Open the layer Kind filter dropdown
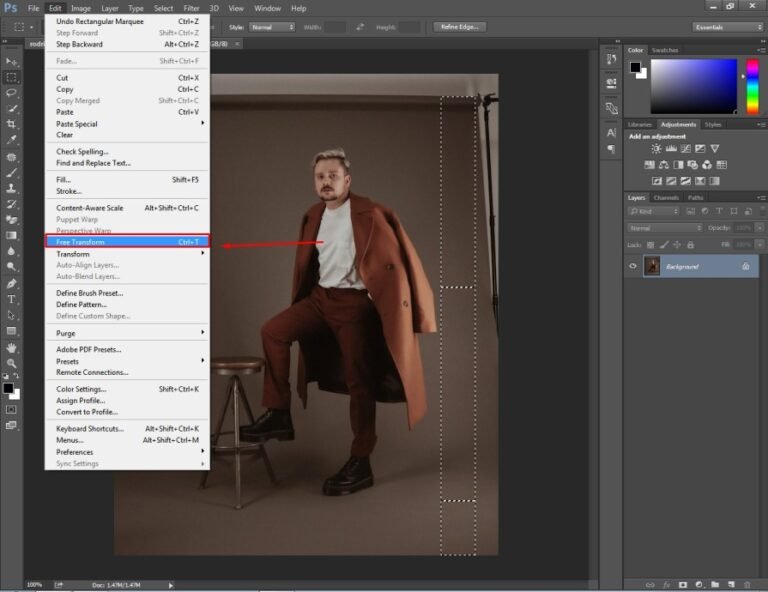This screenshot has height=592, width=768. click(653, 212)
